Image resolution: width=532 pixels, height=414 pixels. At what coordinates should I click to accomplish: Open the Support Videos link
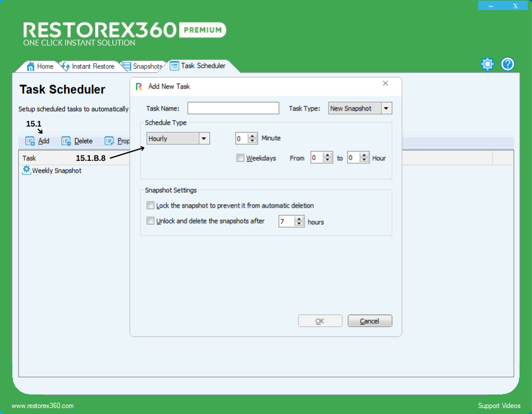(499, 406)
